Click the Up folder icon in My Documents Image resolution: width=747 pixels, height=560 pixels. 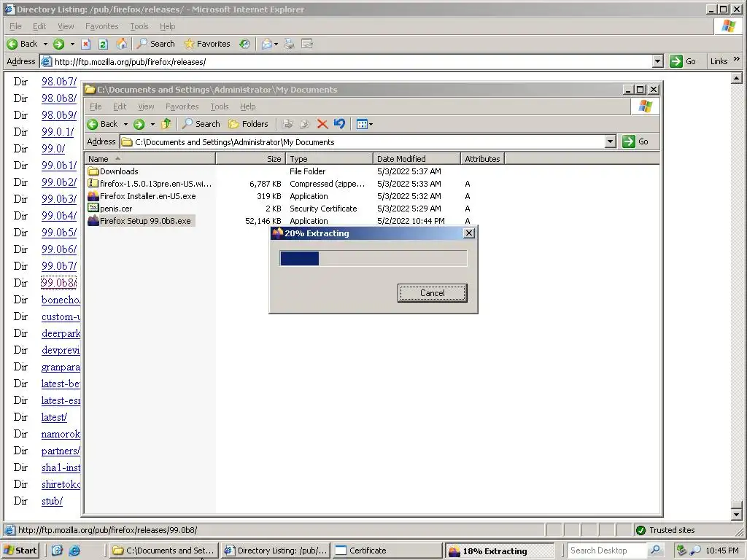pyautogui.click(x=166, y=124)
